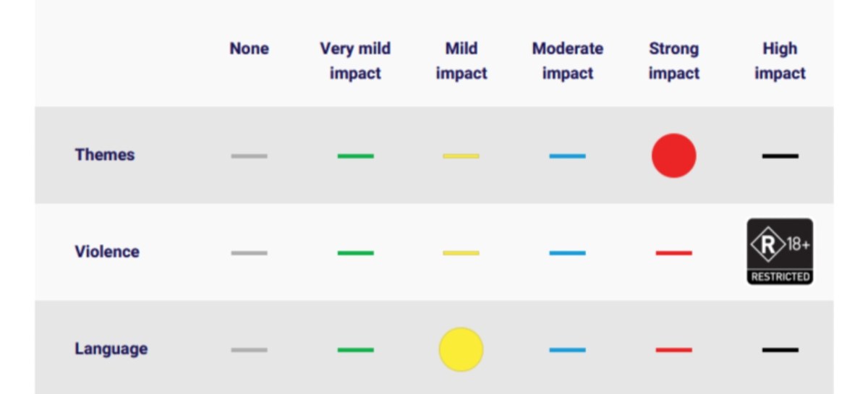The height and width of the screenshot is (394, 868).
Task: Click the black High impact dash for Language
Action: pos(780,350)
